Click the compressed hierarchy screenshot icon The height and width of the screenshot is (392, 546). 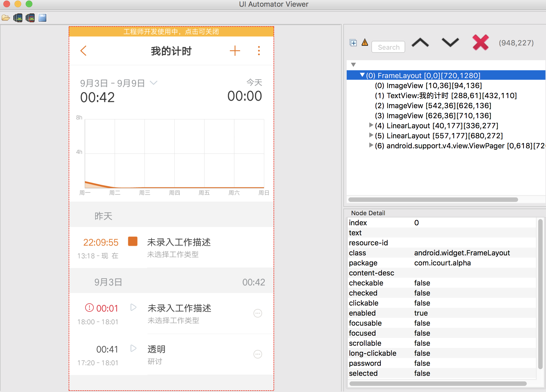click(30, 18)
